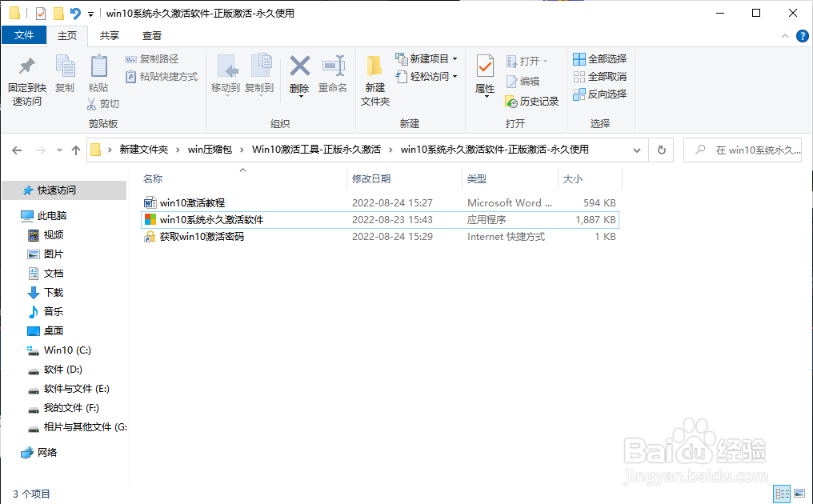
Task: Sort by Date modified (修改日期) header
Action: point(371,179)
